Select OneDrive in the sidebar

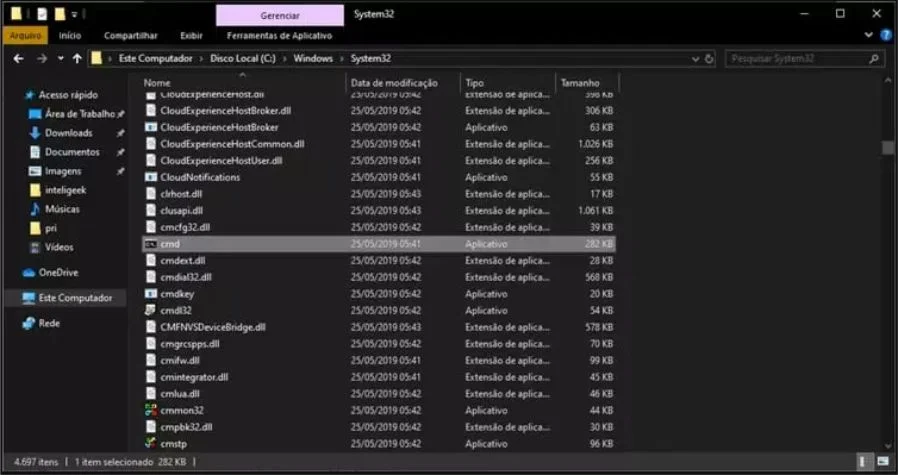[58, 273]
